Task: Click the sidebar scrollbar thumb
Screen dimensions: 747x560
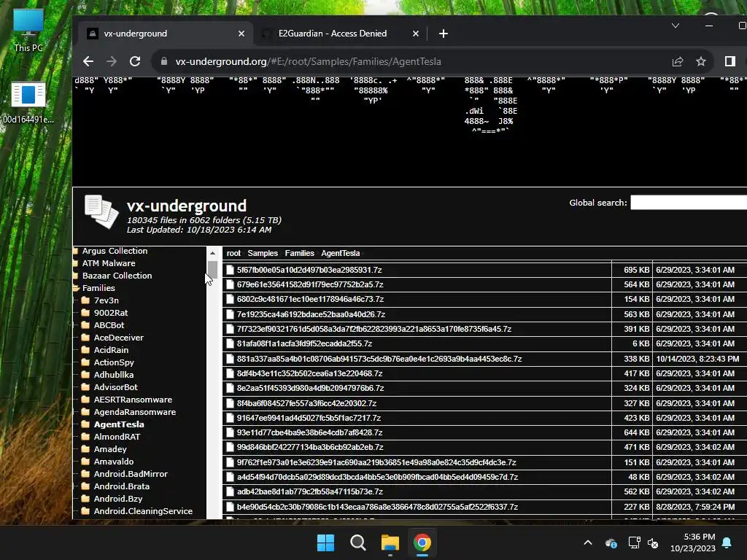Action: click(212, 270)
